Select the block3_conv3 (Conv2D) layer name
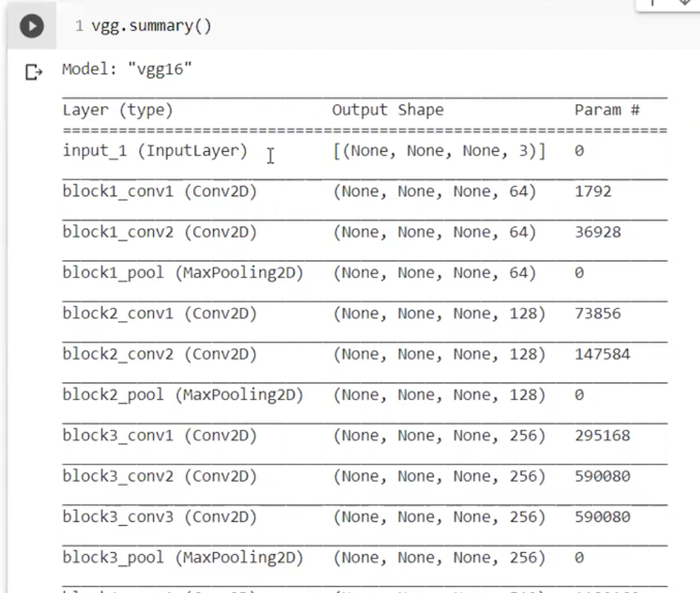This screenshot has height=593, width=700. coord(159,517)
